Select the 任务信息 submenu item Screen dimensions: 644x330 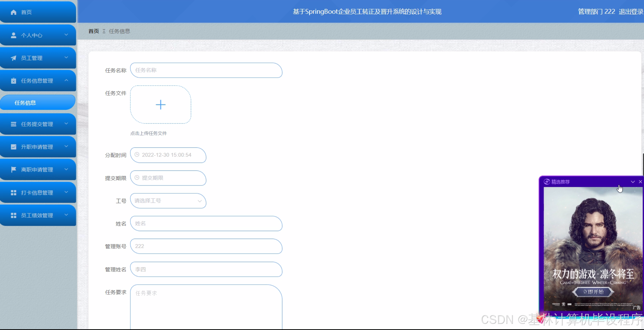[25, 103]
